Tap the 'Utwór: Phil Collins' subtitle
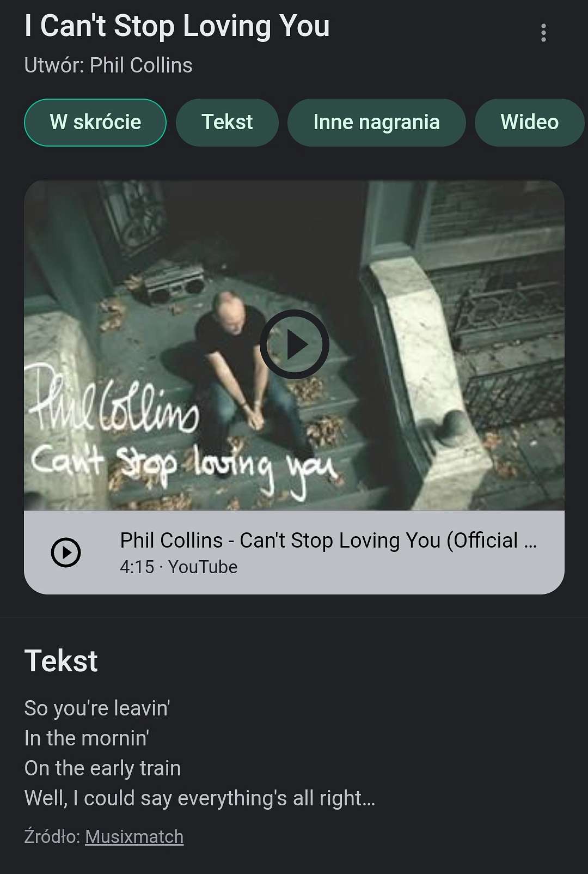The height and width of the screenshot is (874, 588). click(x=108, y=65)
